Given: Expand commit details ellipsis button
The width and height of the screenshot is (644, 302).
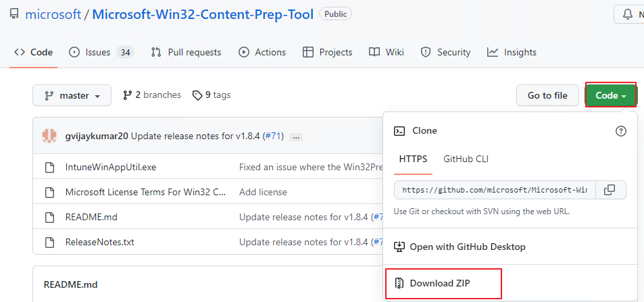Looking at the screenshot, I should pos(296,137).
